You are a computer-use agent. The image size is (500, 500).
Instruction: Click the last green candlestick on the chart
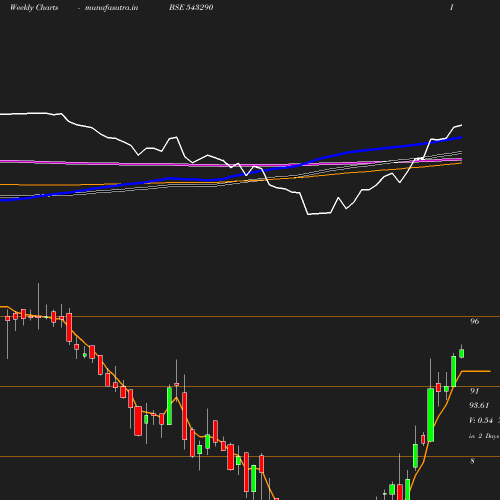[x=462, y=353]
